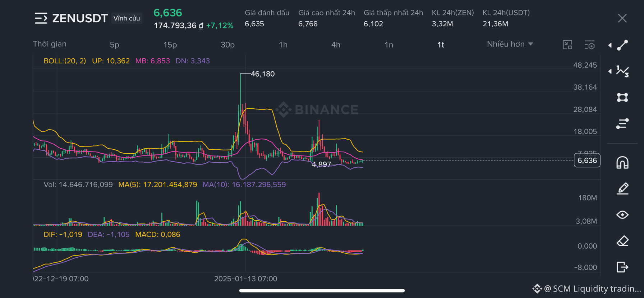This screenshot has width=644, height=298.
Task: Tap the MA(5) volume average label
Action: tap(158, 185)
